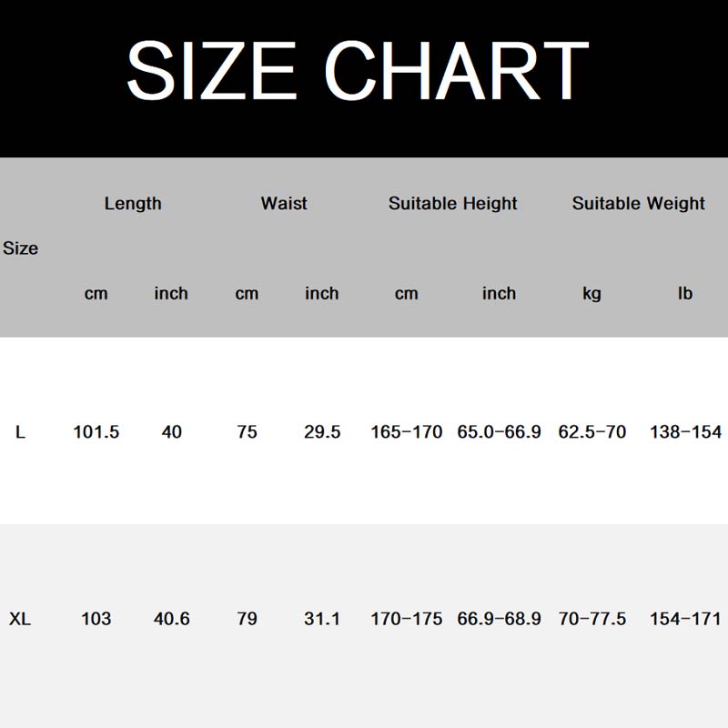The width and height of the screenshot is (728, 728).
Task: Select the Length column header
Action: pos(133,204)
